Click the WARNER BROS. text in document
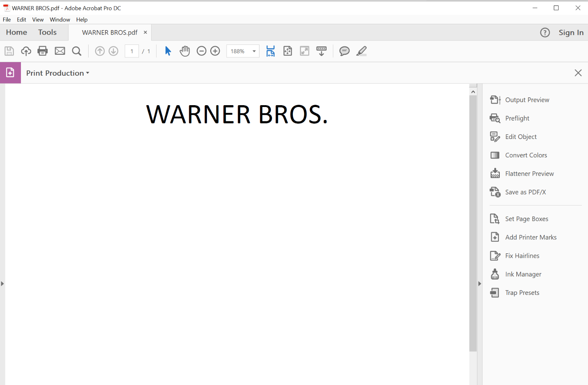Image resolution: width=588 pixels, height=385 pixels. (x=237, y=114)
